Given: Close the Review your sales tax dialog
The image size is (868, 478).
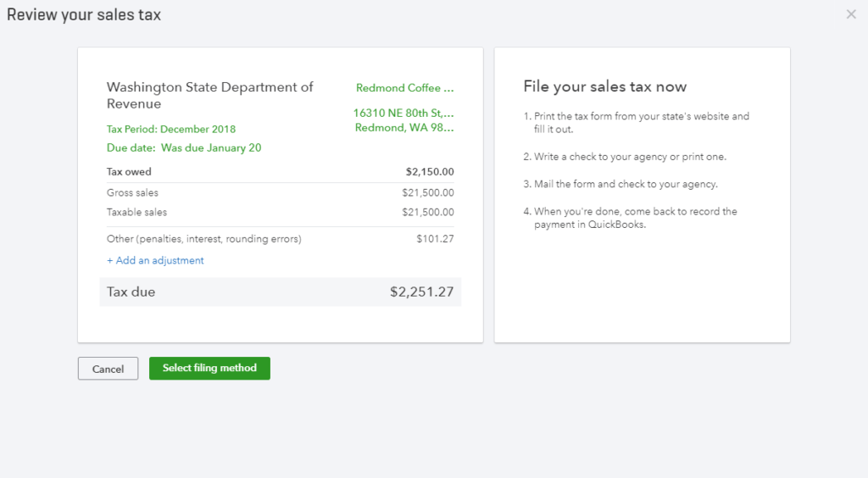Looking at the screenshot, I should pyautogui.click(x=851, y=14).
